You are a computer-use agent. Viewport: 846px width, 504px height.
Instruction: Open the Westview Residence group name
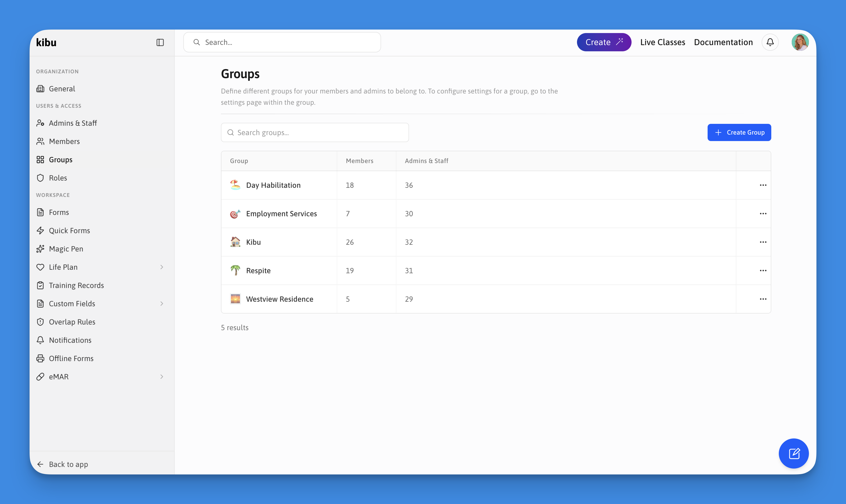tap(279, 299)
